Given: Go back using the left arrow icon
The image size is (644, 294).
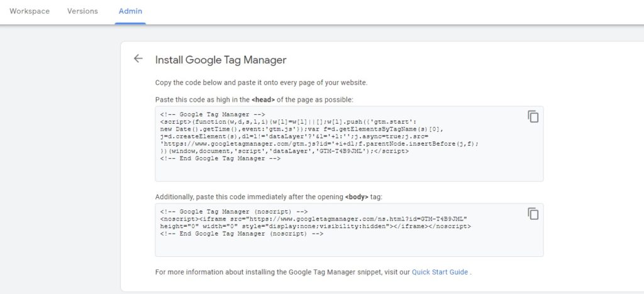Looking at the screenshot, I should [x=138, y=59].
